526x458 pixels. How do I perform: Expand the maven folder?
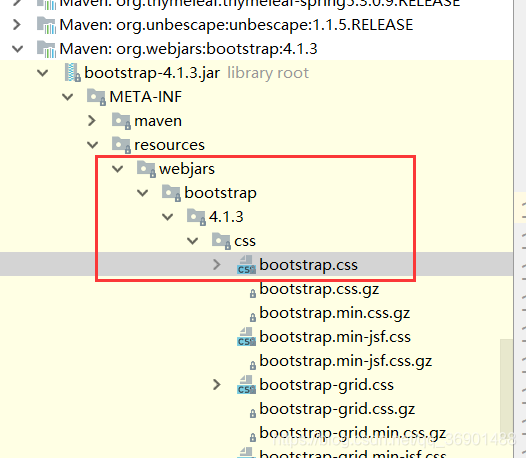pyautogui.click(x=92, y=121)
